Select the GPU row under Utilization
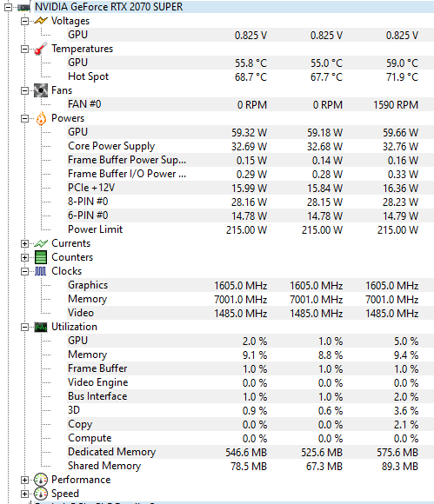 250,341
